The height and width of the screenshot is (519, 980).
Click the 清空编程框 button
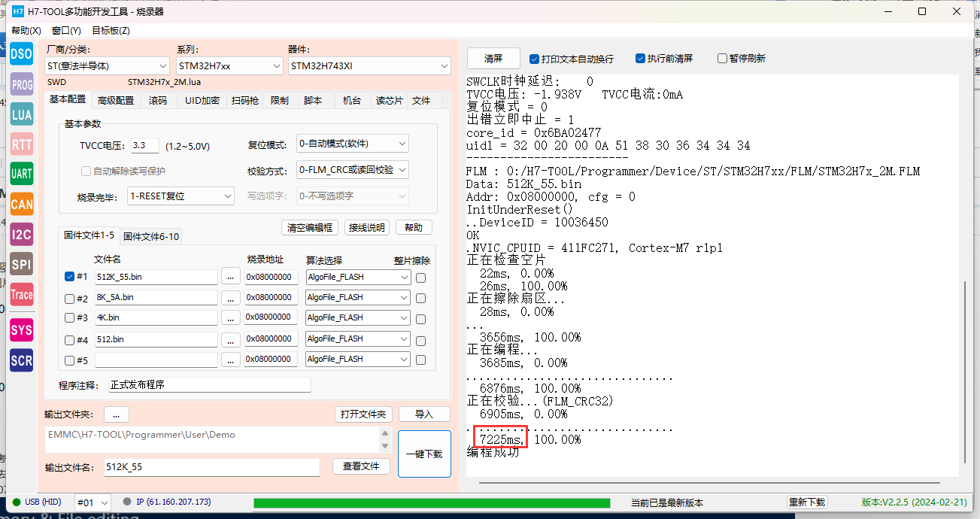point(309,228)
